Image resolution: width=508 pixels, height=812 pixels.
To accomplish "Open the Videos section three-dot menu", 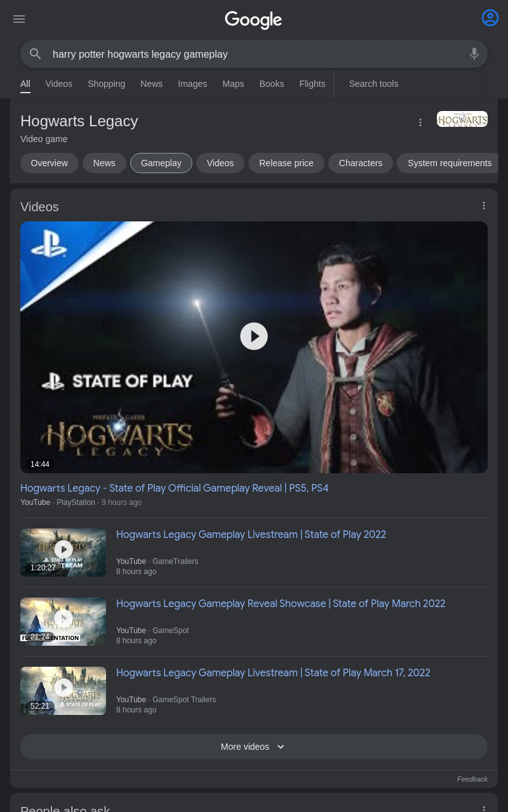I will click(484, 206).
